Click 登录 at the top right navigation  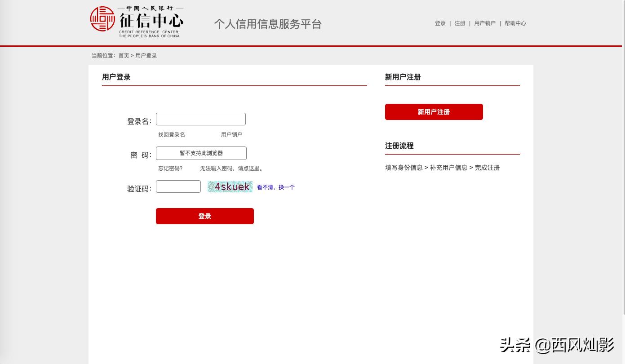[x=440, y=23]
